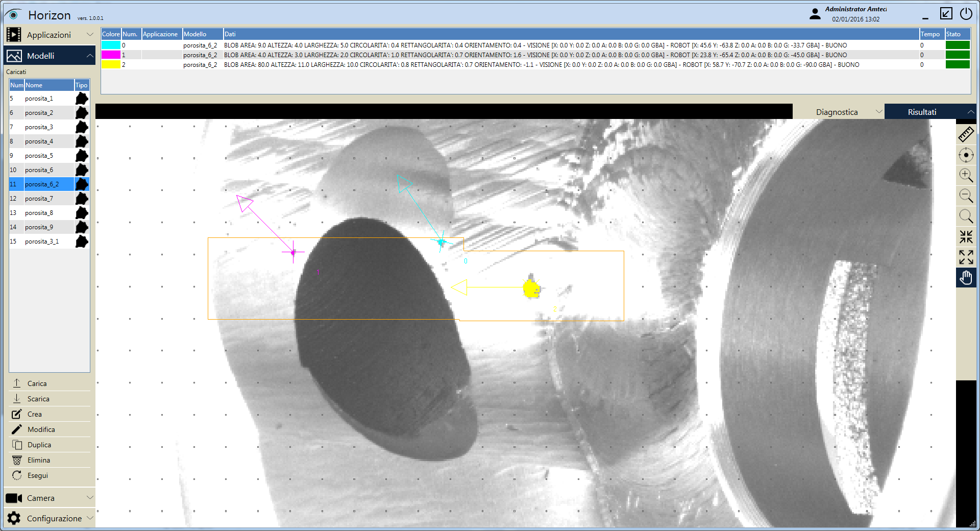Select model porosita_7 in the list

49,199
